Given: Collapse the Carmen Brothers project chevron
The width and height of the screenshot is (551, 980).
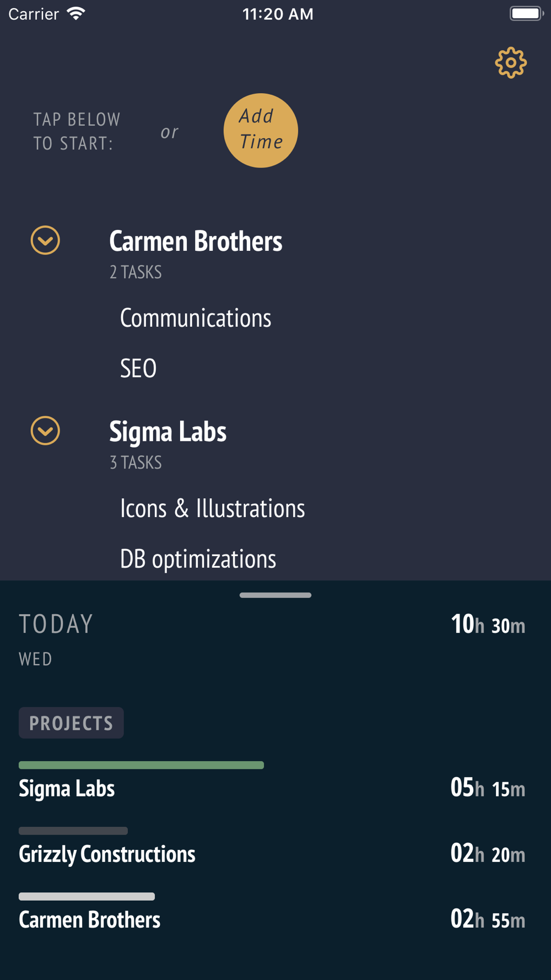Looking at the screenshot, I should point(45,240).
